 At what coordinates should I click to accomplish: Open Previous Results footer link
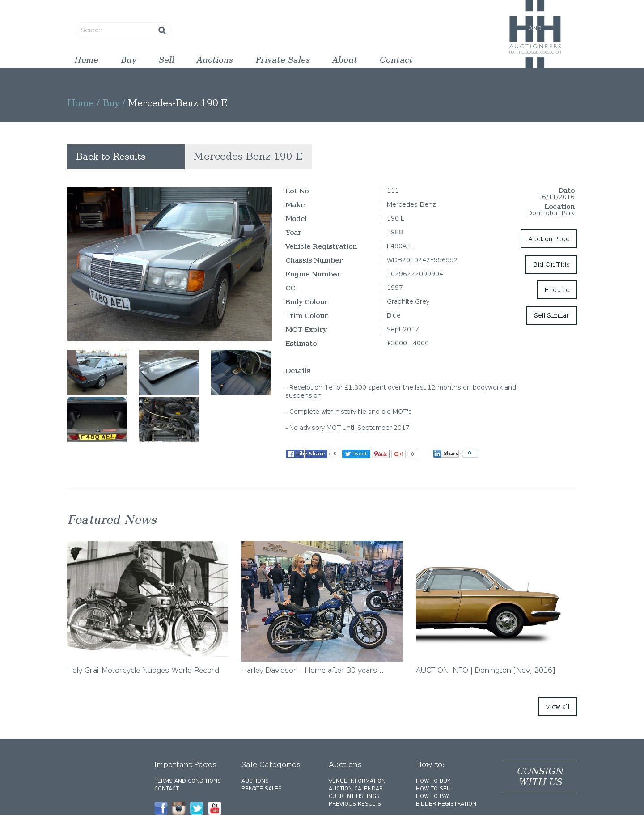point(355,804)
